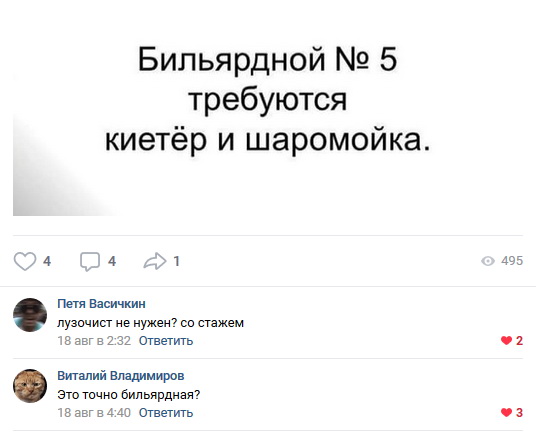
Task: Like Петя Васичкин's comment via red heart
Action: pos(506,340)
